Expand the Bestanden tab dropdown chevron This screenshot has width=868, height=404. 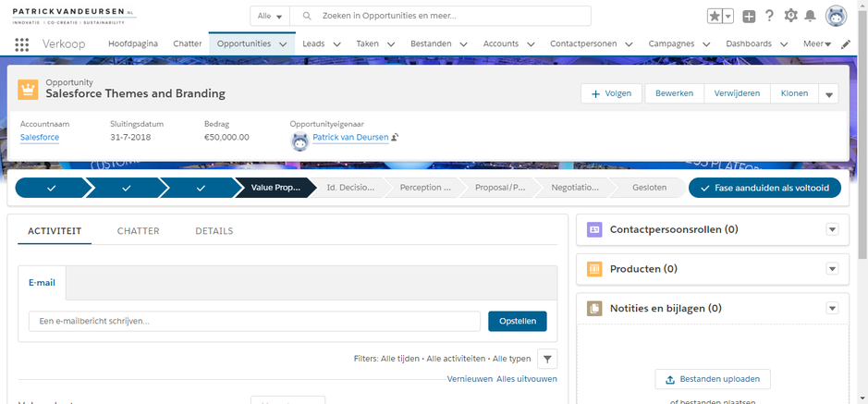[x=463, y=44]
